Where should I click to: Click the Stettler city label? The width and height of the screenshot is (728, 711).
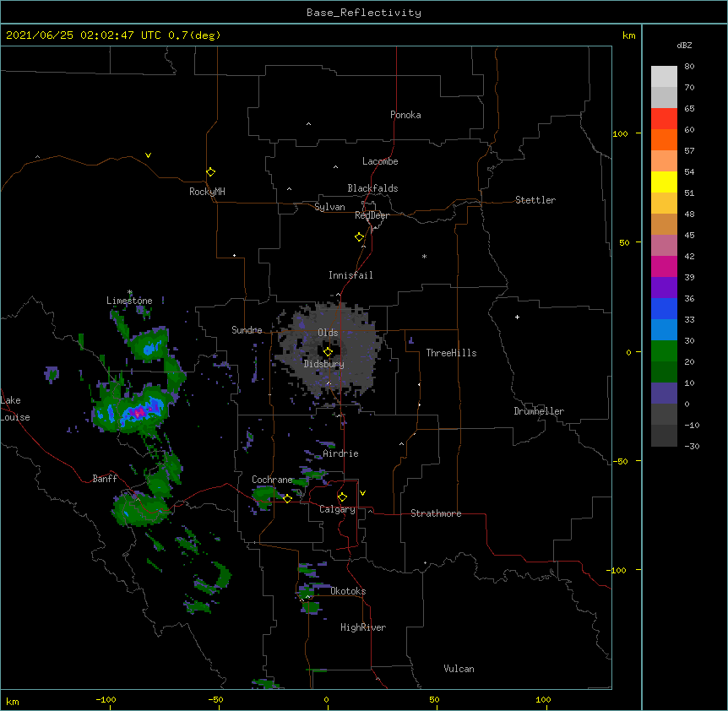pyautogui.click(x=535, y=200)
